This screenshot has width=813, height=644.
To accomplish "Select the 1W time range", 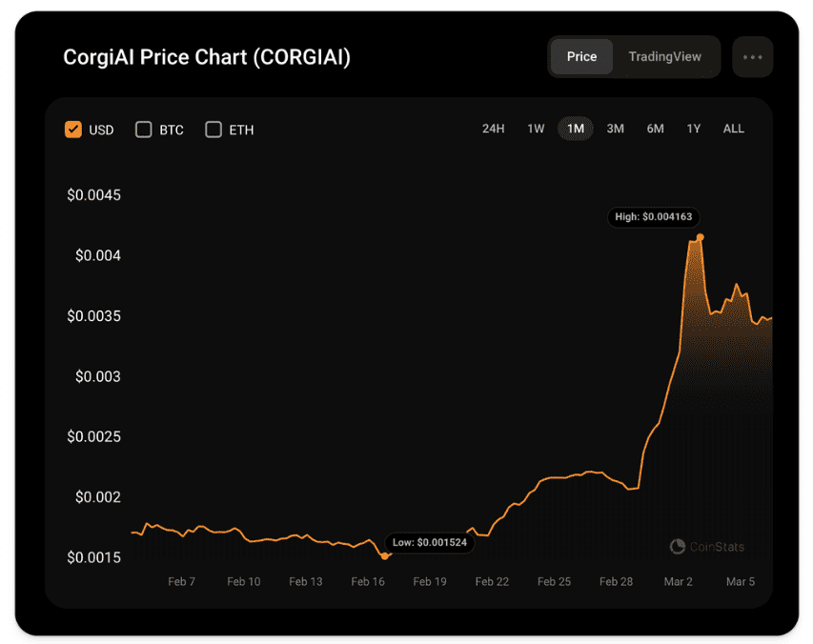I will 536,129.
